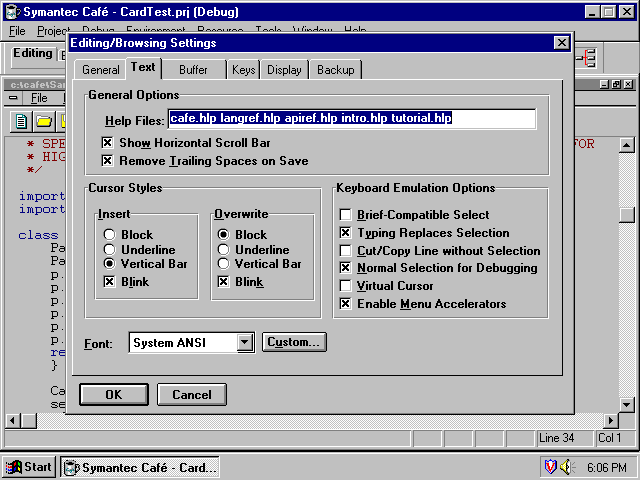
Task: Click the horizontal scroll right arrow
Action: click(611, 420)
